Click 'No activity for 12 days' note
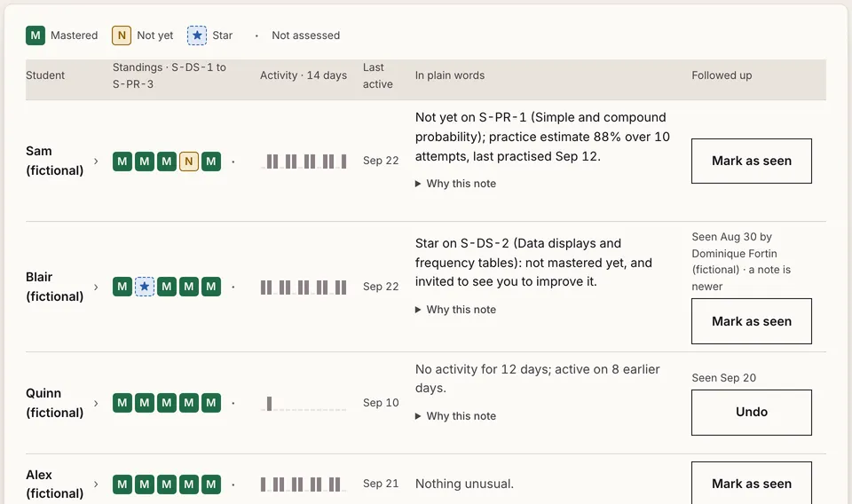 click(538, 379)
